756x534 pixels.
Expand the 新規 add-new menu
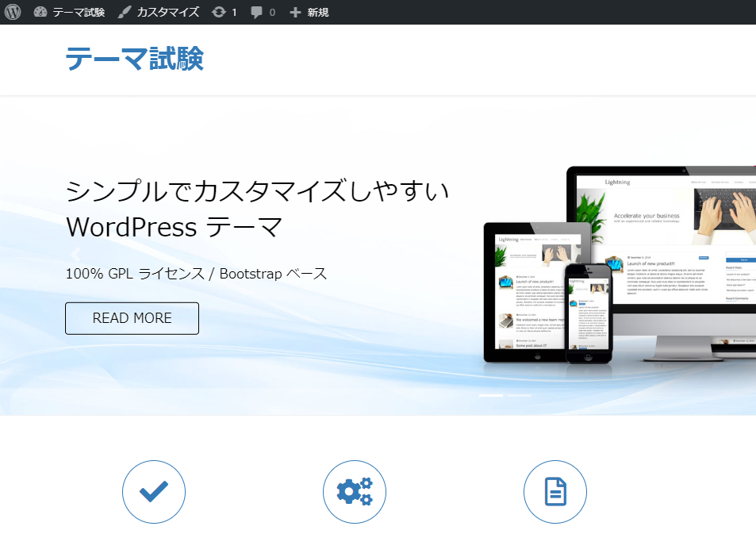pos(309,12)
